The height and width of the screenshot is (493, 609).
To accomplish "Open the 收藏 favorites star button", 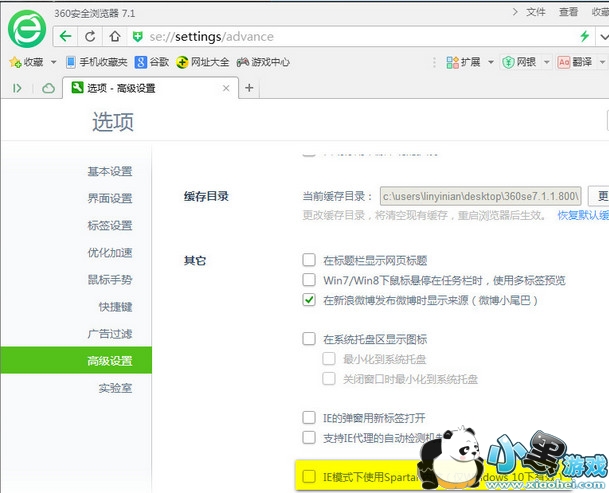I will 26,62.
